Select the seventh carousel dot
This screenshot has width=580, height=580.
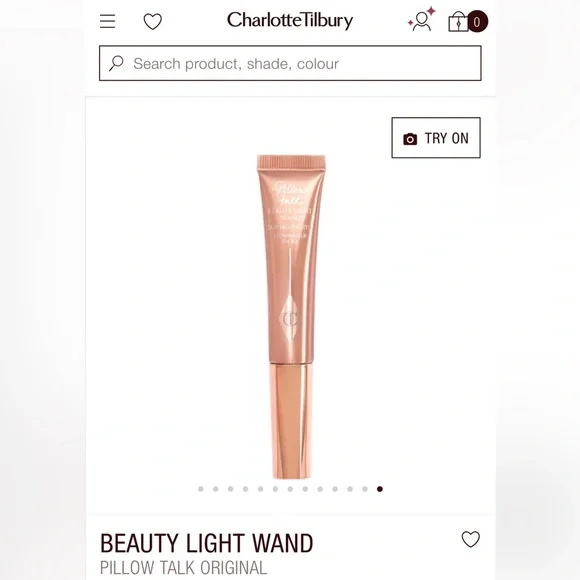coord(290,489)
